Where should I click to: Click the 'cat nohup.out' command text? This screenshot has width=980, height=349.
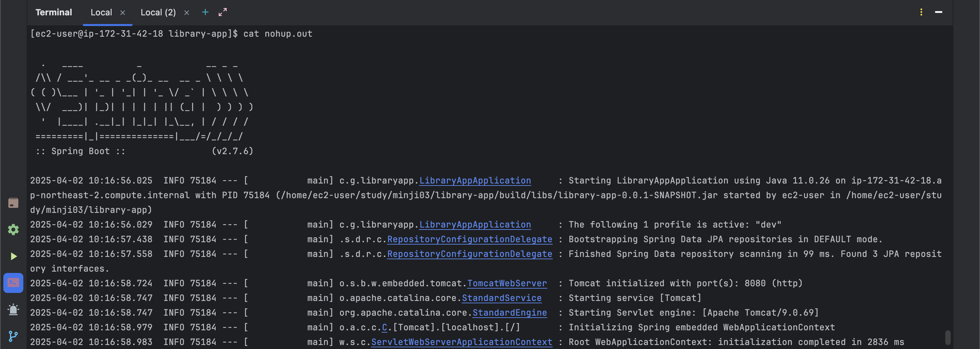coord(278,34)
